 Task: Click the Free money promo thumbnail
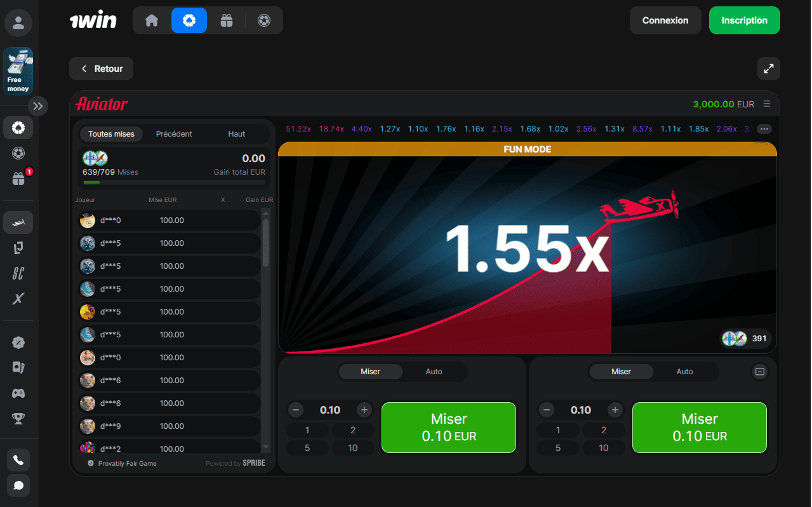(18, 71)
